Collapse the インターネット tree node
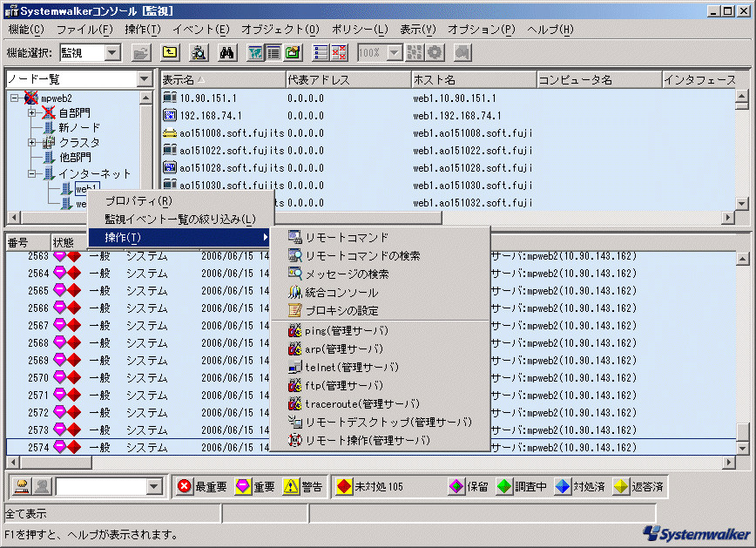This screenshot has height=548, width=756. pyautogui.click(x=32, y=173)
